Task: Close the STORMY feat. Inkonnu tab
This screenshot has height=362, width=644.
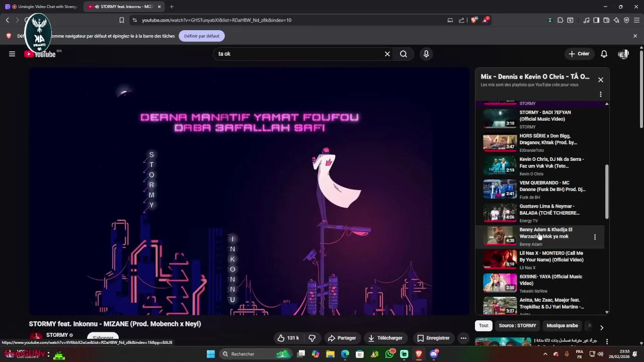Action: [x=159, y=7]
